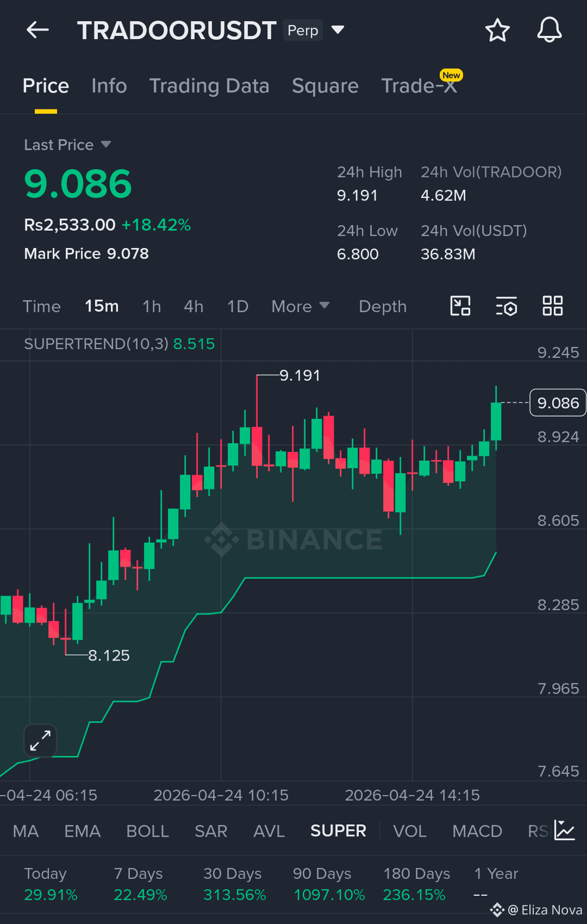Tap the Rs2,533.00 converted price

[x=70, y=225]
